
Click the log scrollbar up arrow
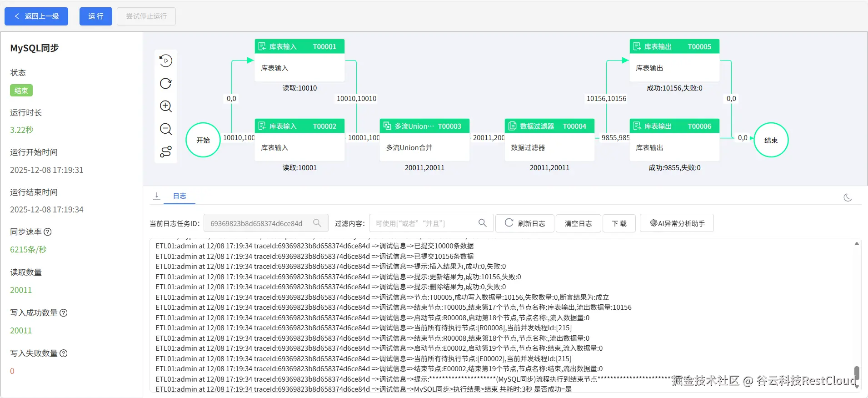857,244
